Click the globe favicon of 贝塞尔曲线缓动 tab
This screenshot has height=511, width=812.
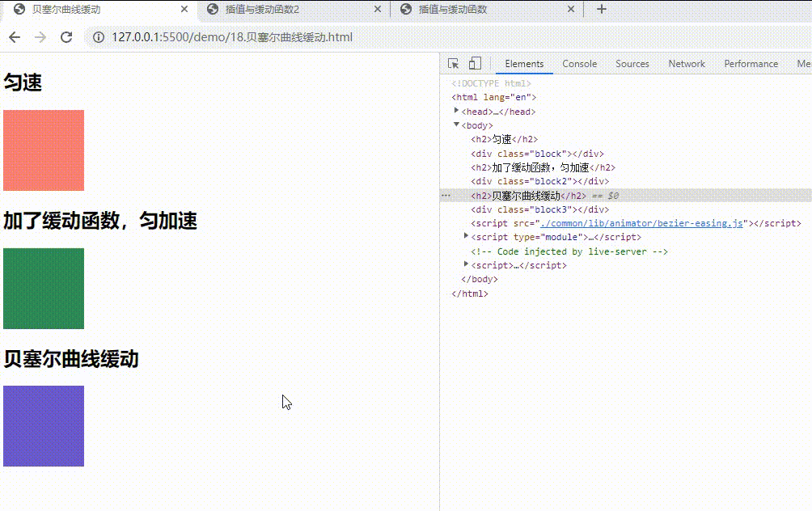pos(19,9)
